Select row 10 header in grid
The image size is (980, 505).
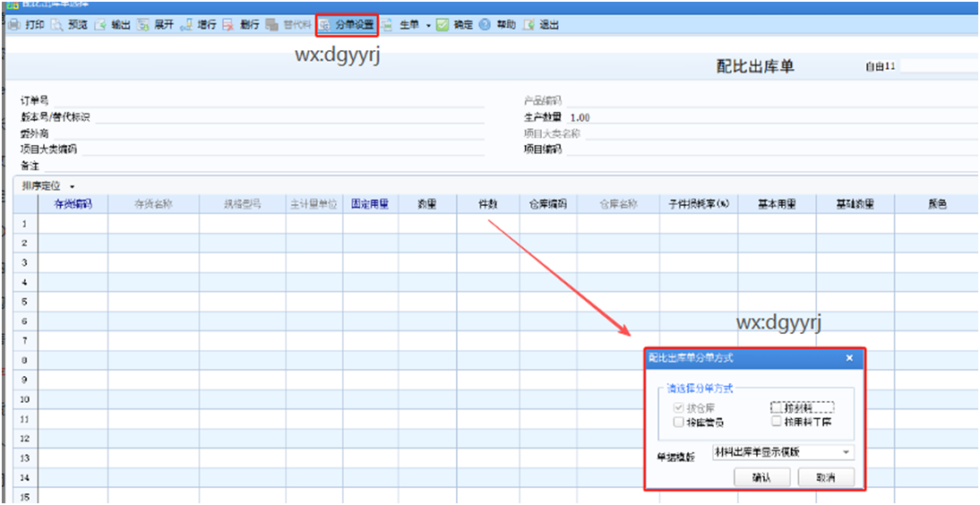click(26, 398)
